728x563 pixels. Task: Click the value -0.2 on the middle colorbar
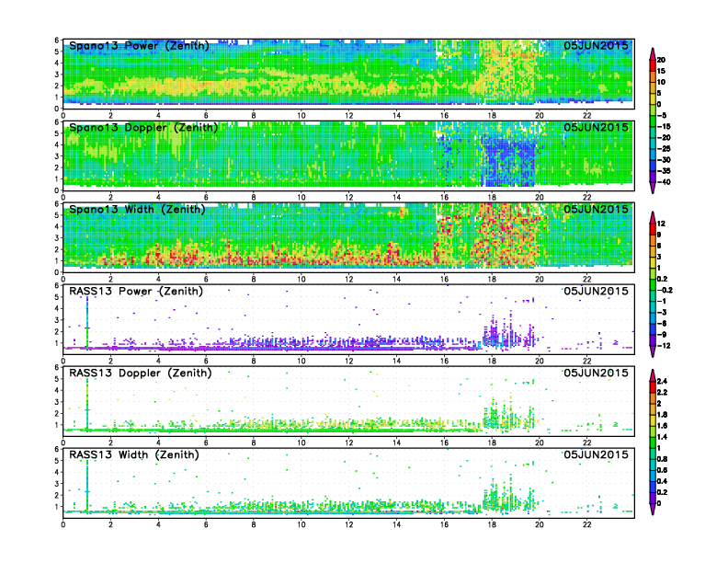(665, 291)
